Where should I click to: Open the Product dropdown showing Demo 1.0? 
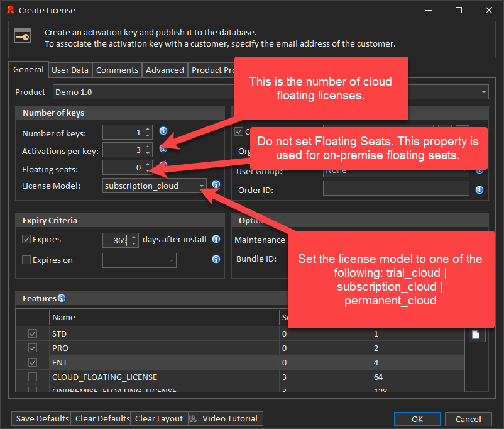coord(483,92)
